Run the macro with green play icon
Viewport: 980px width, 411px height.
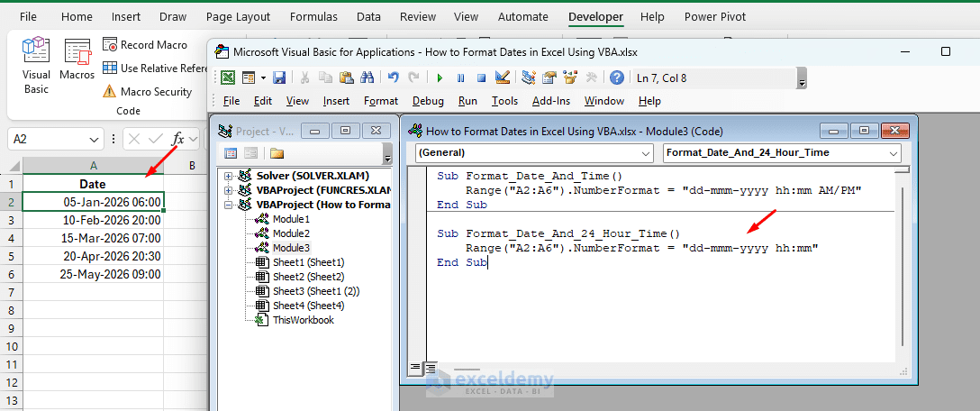tap(440, 78)
